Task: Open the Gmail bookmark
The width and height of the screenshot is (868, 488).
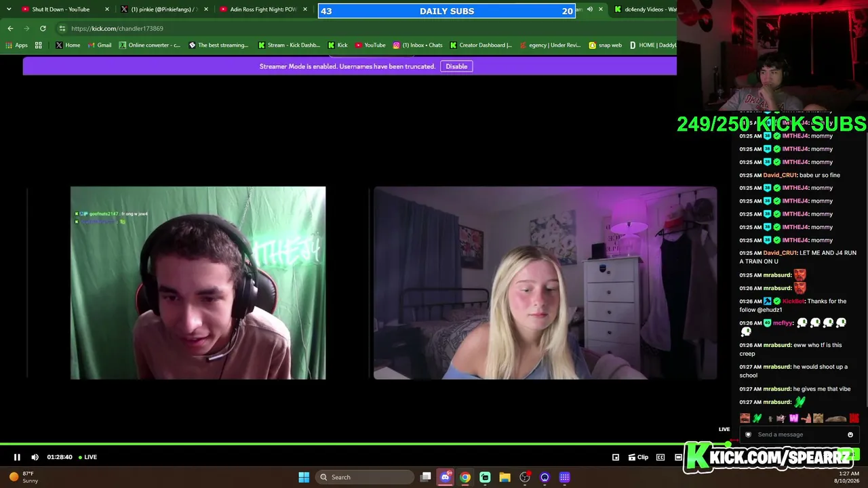Action: pyautogui.click(x=99, y=45)
